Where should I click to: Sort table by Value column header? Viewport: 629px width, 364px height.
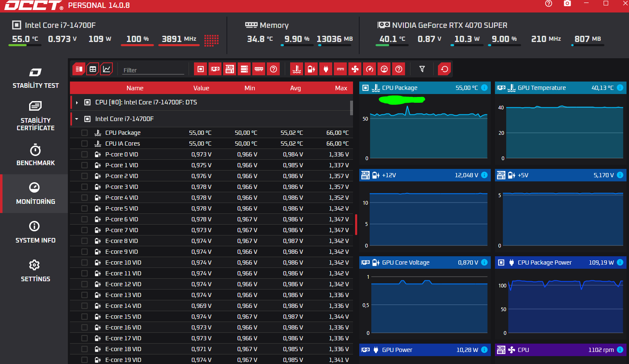201,88
